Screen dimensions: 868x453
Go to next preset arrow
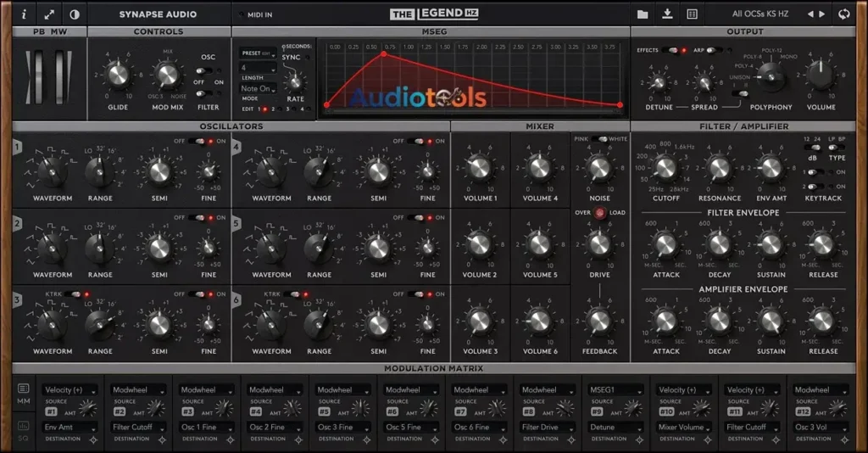(822, 14)
